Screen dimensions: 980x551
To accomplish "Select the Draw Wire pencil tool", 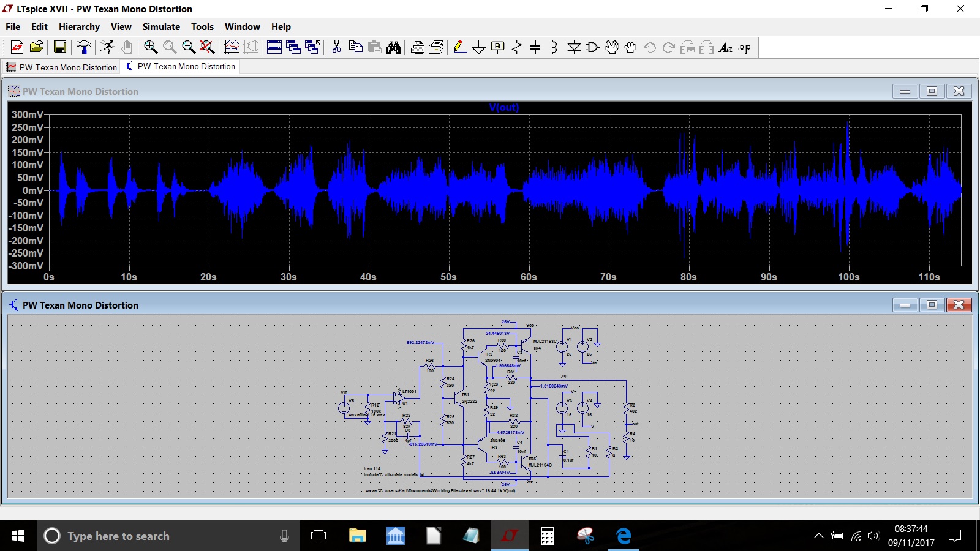I will (x=460, y=47).
